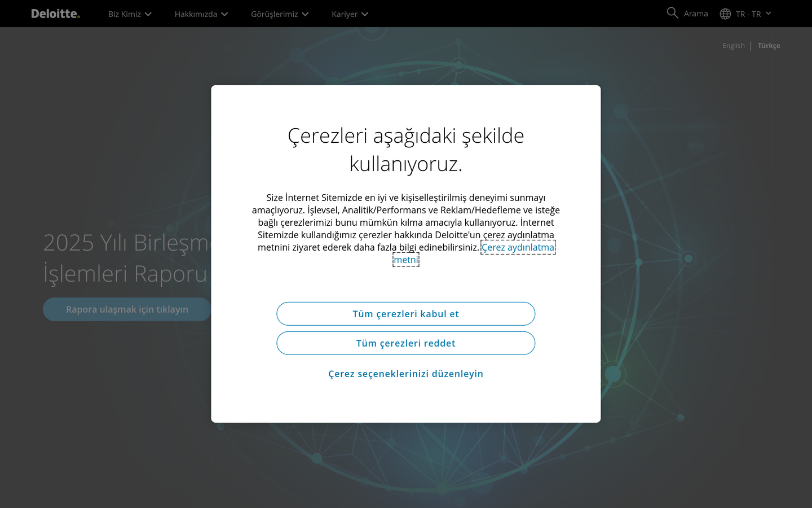The width and height of the screenshot is (812, 508).
Task: Open the Görüşlerimiz menu
Action: click(275, 14)
